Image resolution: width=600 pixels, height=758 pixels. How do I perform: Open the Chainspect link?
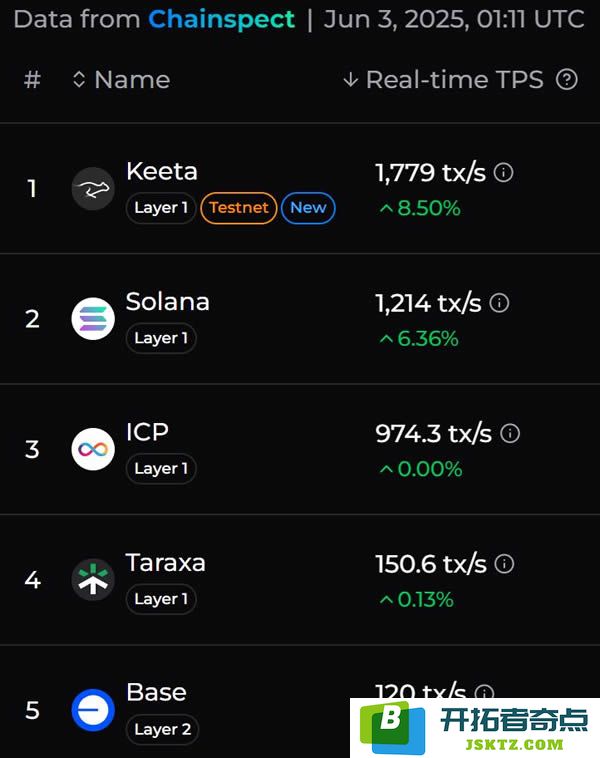click(221, 19)
